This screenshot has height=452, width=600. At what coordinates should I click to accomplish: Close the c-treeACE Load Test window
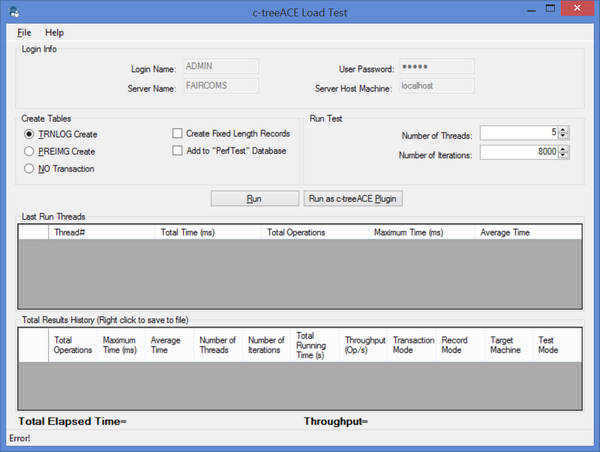click(x=577, y=10)
